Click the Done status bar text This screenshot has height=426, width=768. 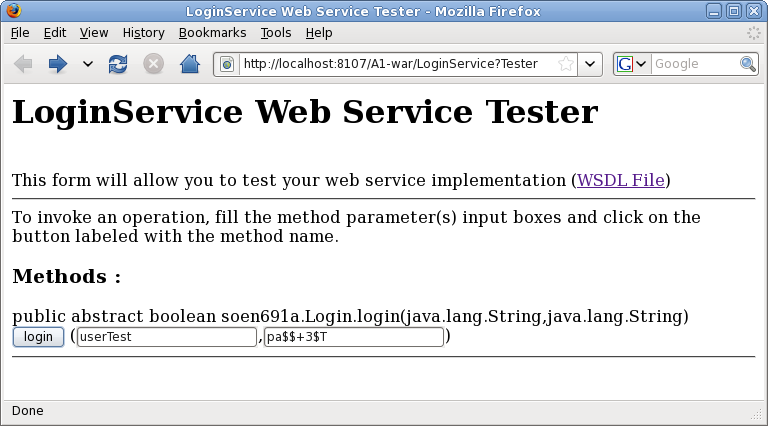click(27, 411)
